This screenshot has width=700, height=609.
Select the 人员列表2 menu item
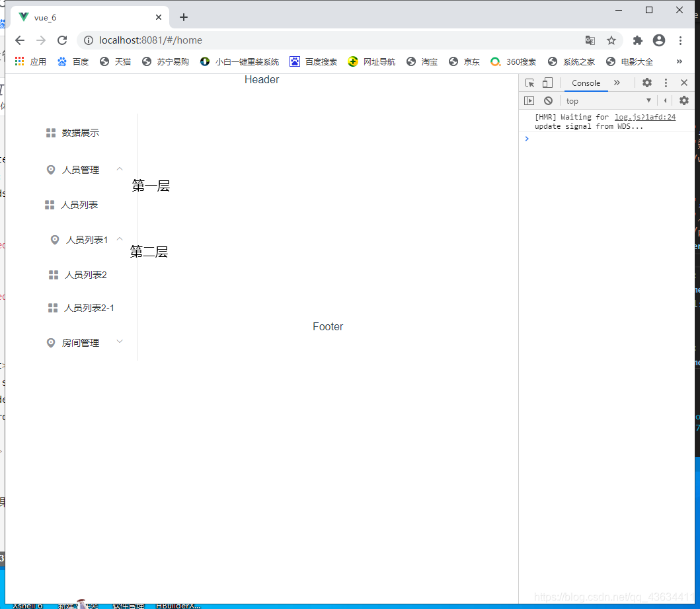(86, 275)
